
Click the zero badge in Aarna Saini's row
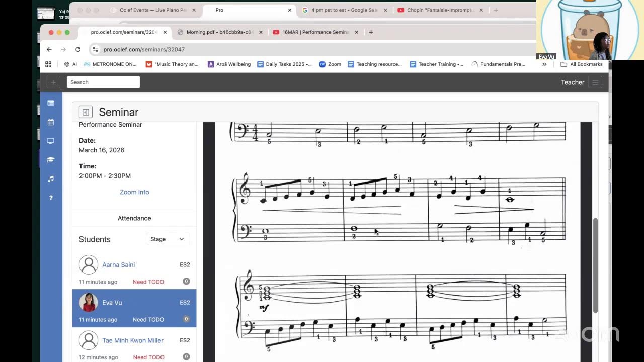tap(186, 282)
